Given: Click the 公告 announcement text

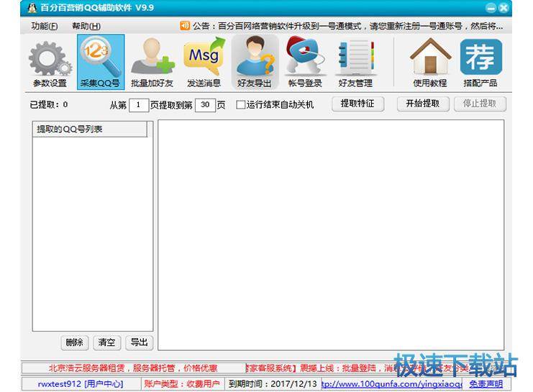Looking at the screenshot, I should (x=347, y=26).
